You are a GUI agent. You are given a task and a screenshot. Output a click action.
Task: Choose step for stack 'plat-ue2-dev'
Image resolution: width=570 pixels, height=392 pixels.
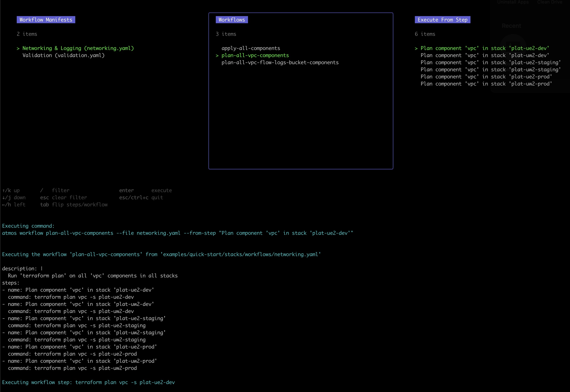(484, 48)
